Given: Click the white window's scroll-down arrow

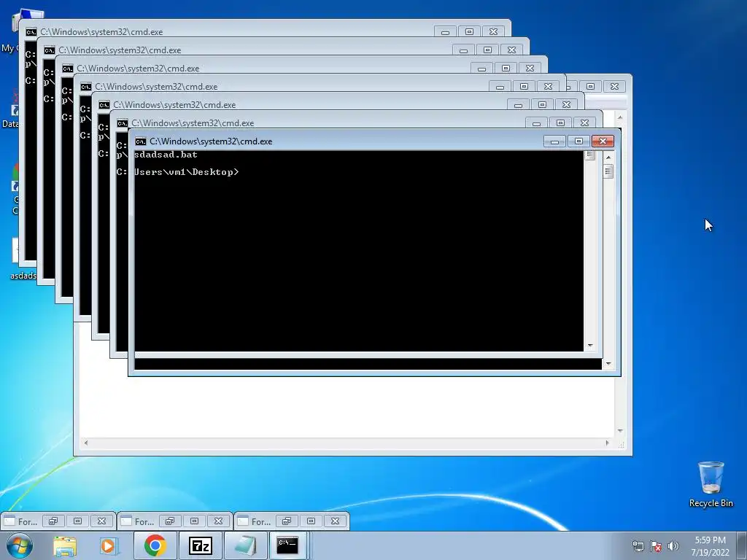Looking at the screenshot, I should 620,430.
